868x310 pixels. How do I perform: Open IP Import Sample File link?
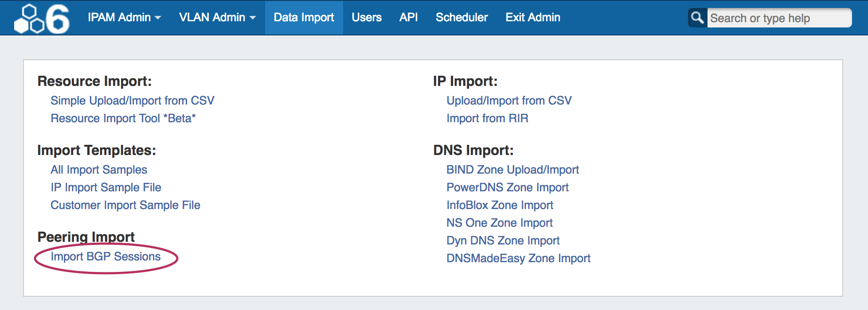(x=106, y=187)
